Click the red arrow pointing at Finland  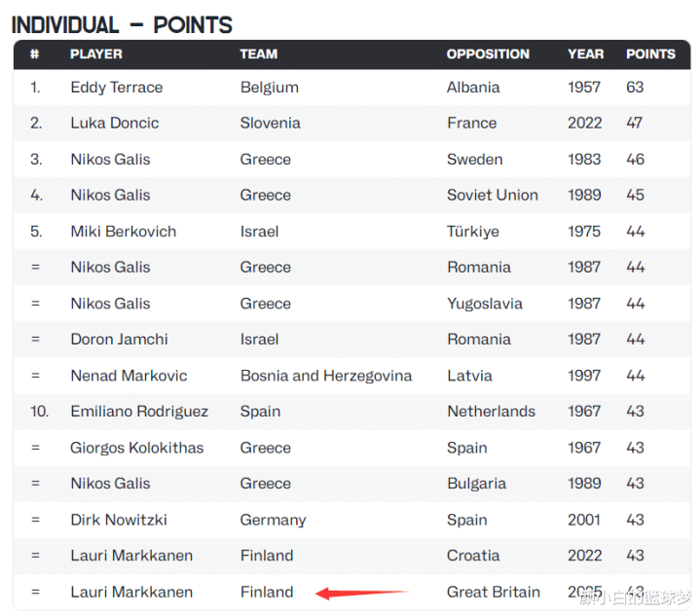click(362, 593)
